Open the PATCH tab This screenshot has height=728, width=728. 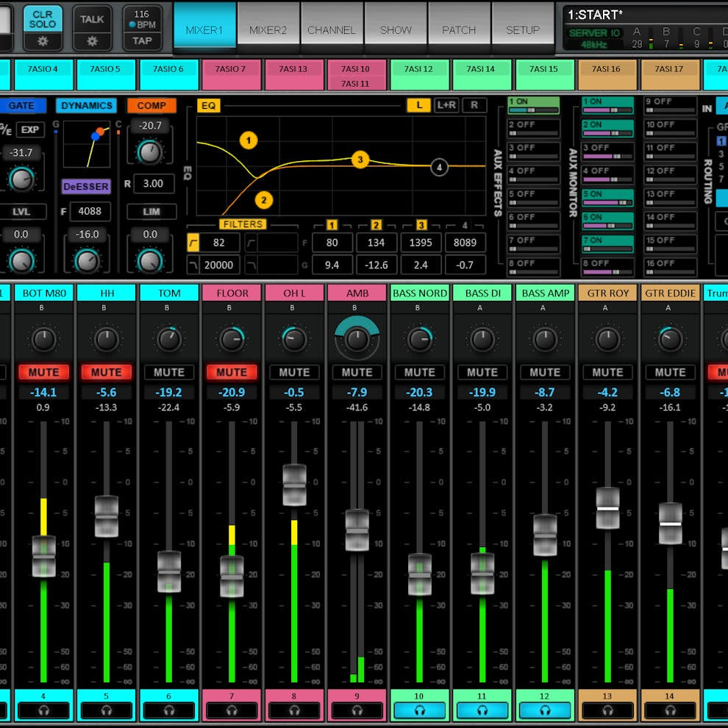tap(459, 30)
